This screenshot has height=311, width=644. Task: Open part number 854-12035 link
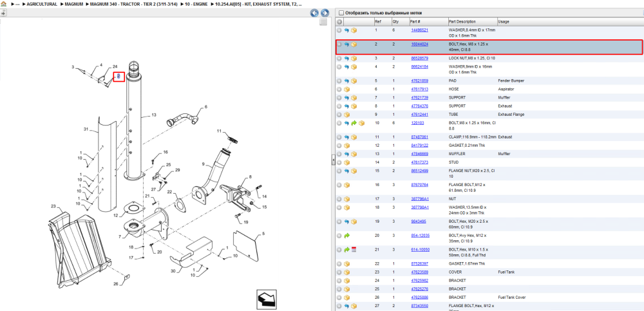(420, 236)
